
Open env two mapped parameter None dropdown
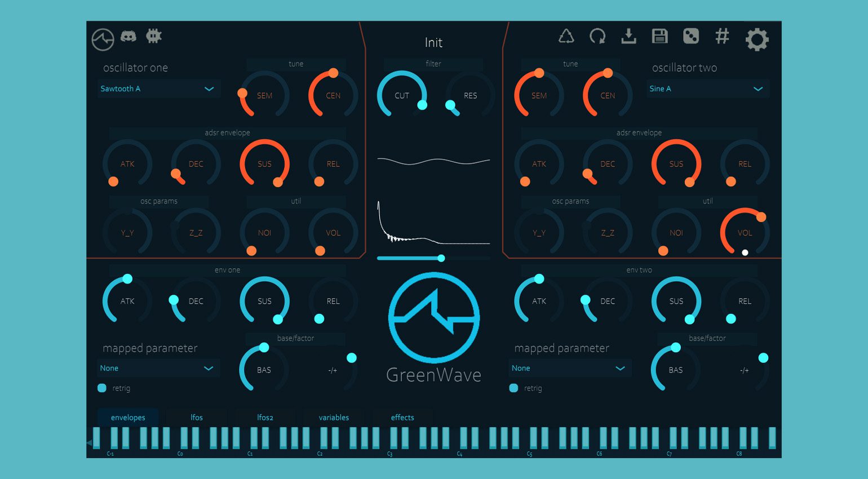pos(570,368)
